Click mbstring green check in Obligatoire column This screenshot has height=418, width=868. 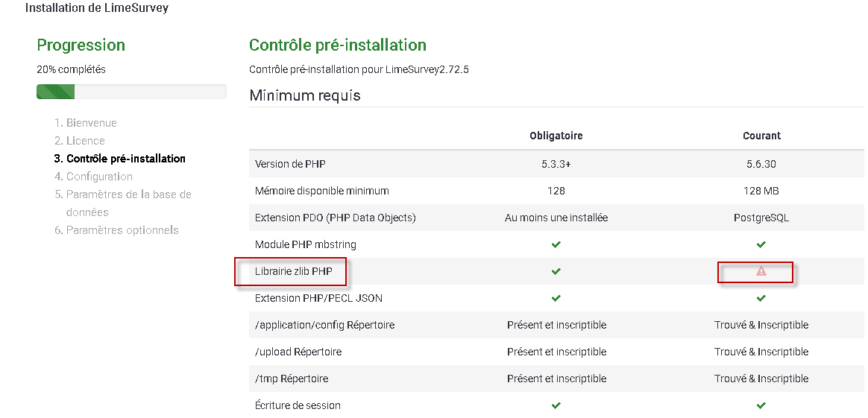(x=556, y=244)
